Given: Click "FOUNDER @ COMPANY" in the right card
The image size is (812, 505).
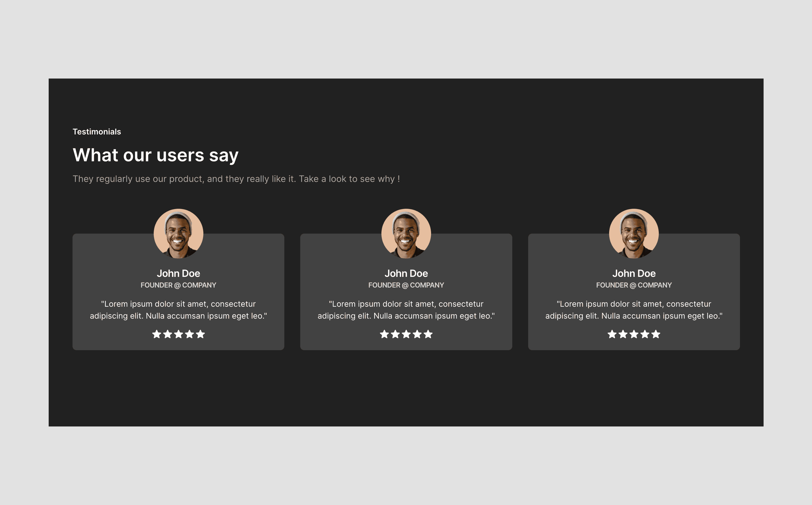Looking at the screenshot, I should point(634,285).
